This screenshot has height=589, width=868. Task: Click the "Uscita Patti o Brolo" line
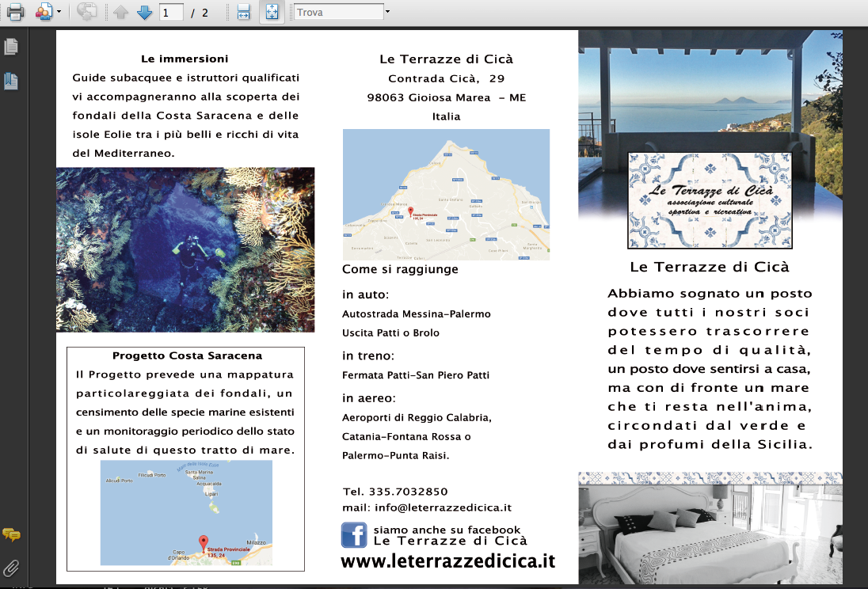[390, 332]
